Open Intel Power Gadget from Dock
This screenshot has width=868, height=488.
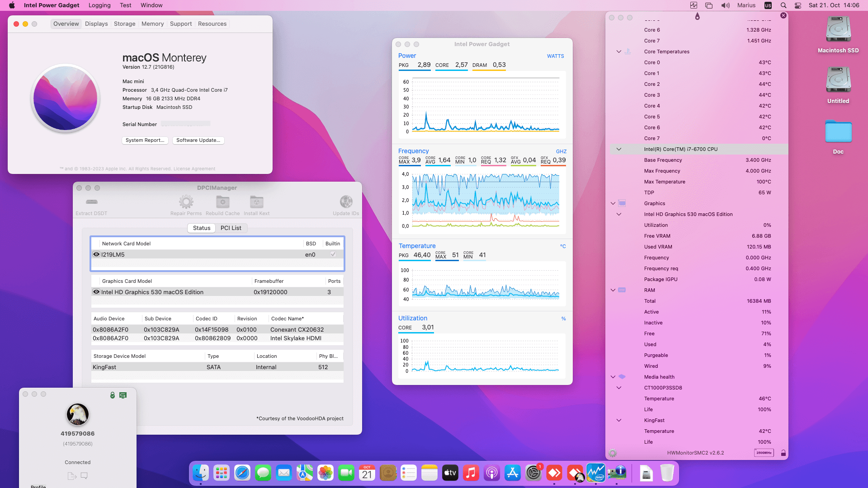tap(596, 473)
